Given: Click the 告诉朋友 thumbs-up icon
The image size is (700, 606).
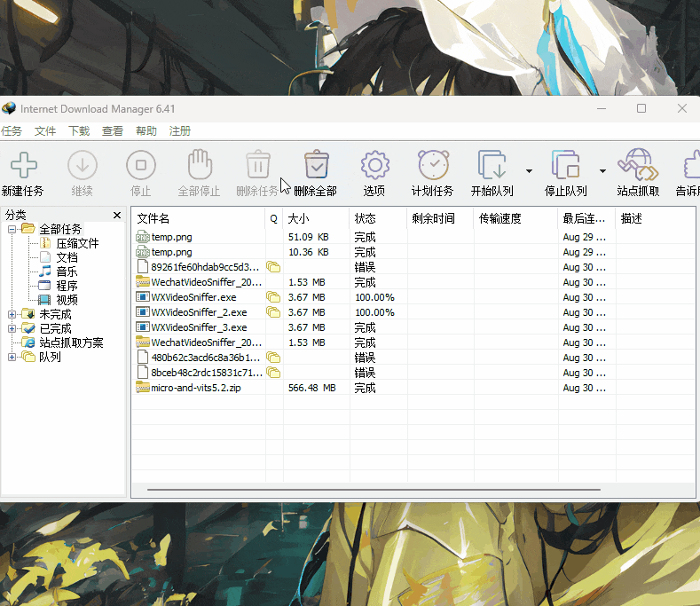Looking at the screenshot, I should [690, 166].
